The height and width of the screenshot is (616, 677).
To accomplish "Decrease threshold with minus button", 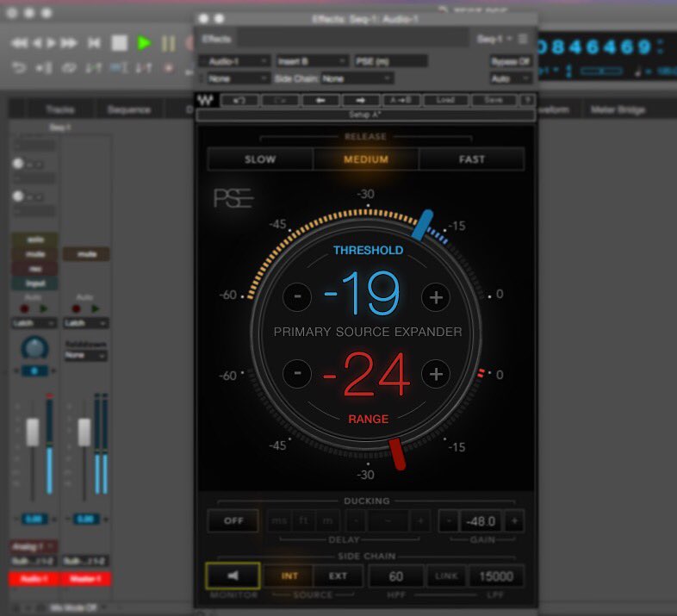I will pos(297,296).
